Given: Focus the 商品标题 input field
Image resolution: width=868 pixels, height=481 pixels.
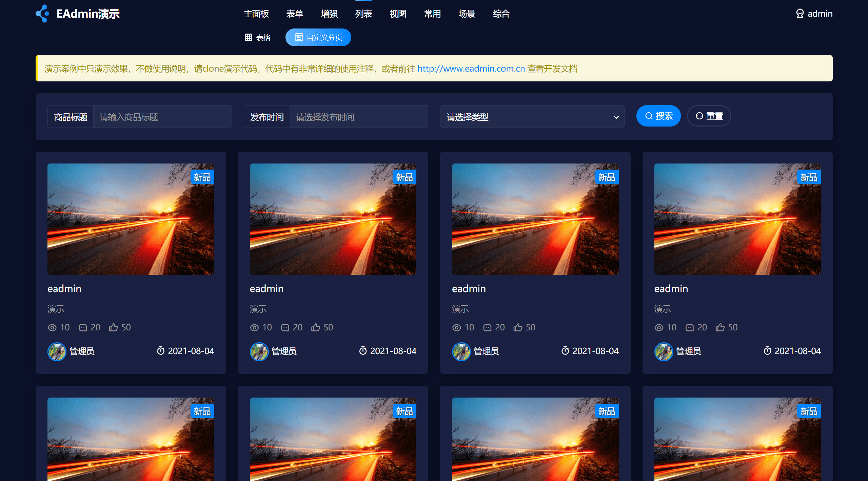Looking at the screenshot, I should pyautogui.click(x=162, y=117).
